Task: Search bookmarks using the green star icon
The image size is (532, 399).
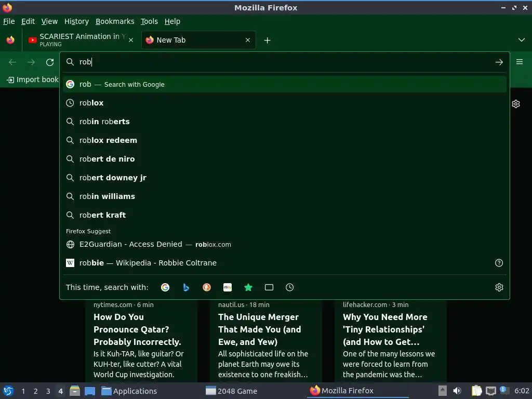Action: [x=248, y=287]
